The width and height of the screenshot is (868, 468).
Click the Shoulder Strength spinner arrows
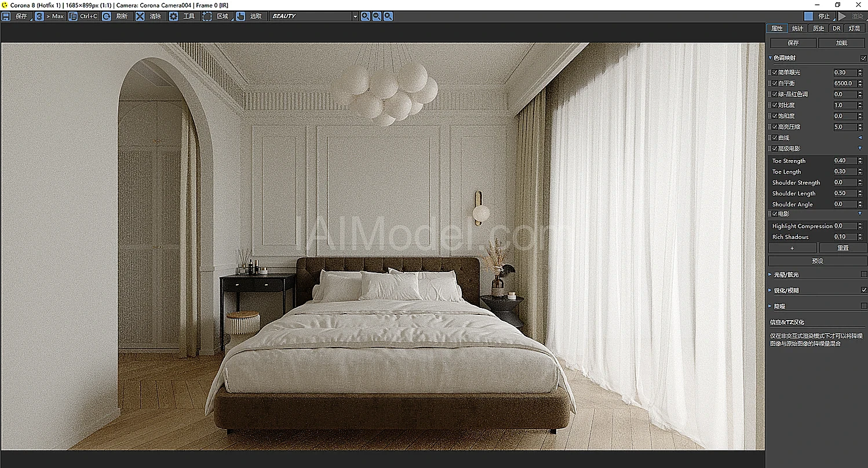pos(860,182)
